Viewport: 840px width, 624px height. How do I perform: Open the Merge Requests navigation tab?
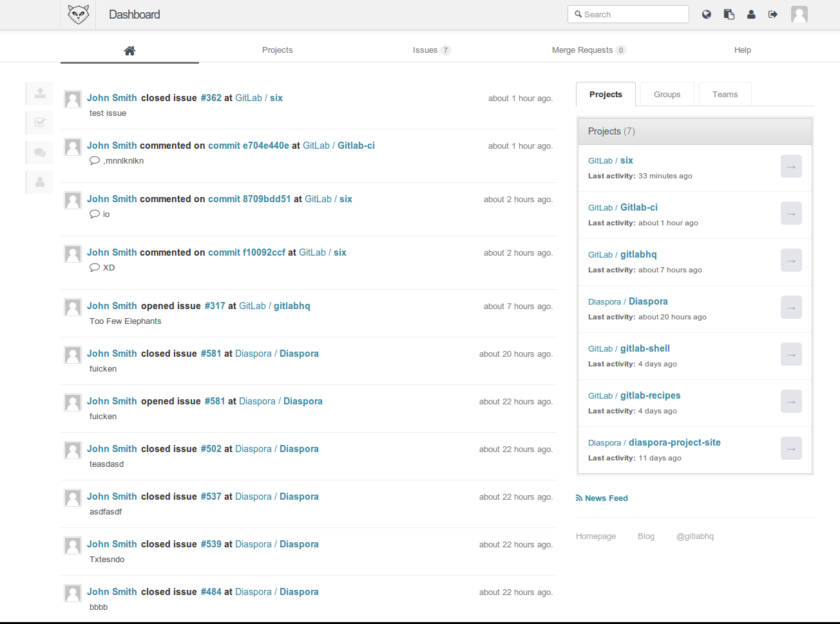click(589, 50)
